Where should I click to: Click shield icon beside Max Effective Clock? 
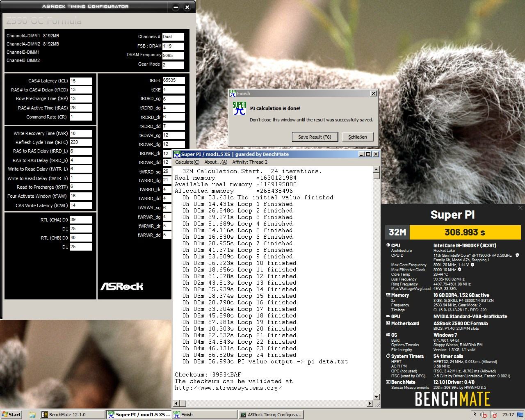(x=459, y=269)
